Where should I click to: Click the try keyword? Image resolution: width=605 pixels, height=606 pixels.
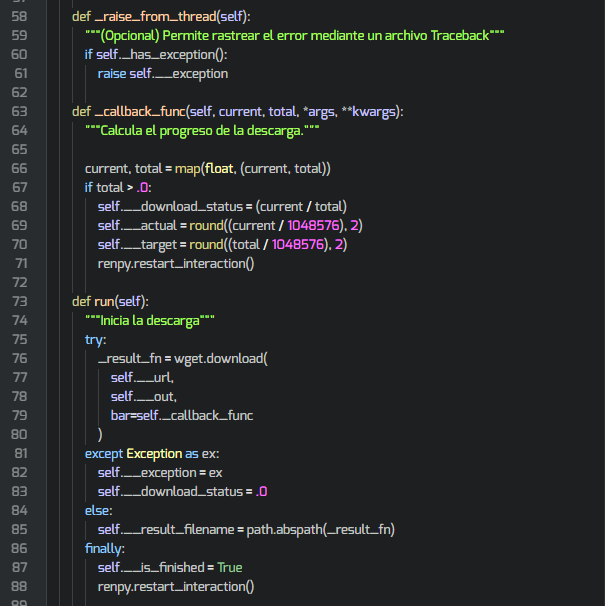(95, 340)
